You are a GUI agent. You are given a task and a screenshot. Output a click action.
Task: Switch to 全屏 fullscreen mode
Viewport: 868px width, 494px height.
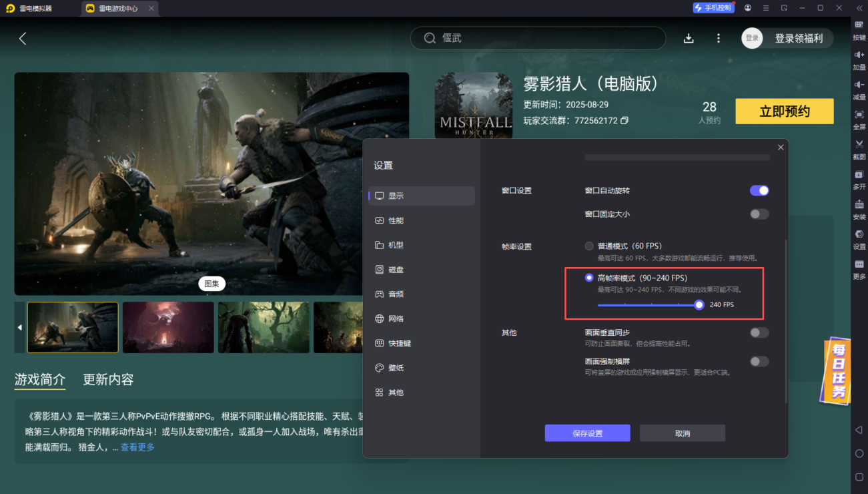pos(859,119)
